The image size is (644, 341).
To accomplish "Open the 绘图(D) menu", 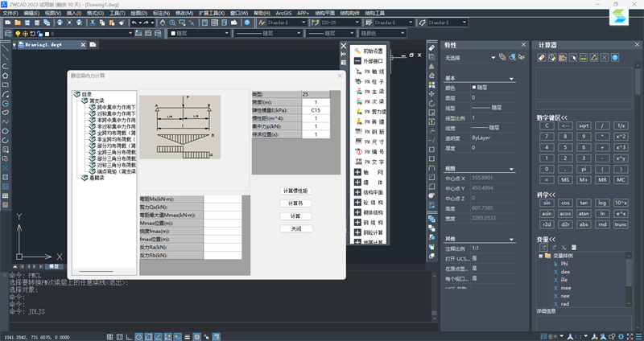I will coord(138,14).
